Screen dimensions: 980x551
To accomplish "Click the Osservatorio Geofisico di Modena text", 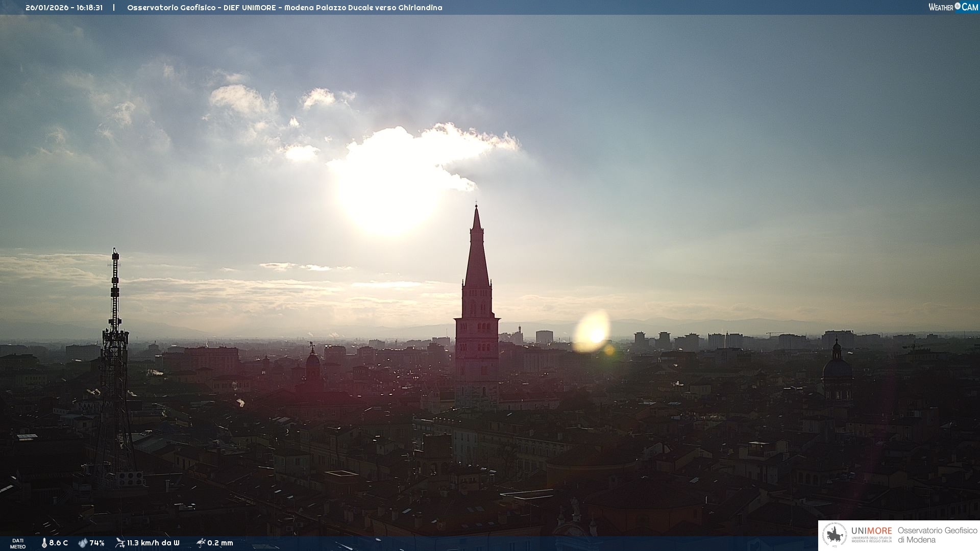I will 937,535.
